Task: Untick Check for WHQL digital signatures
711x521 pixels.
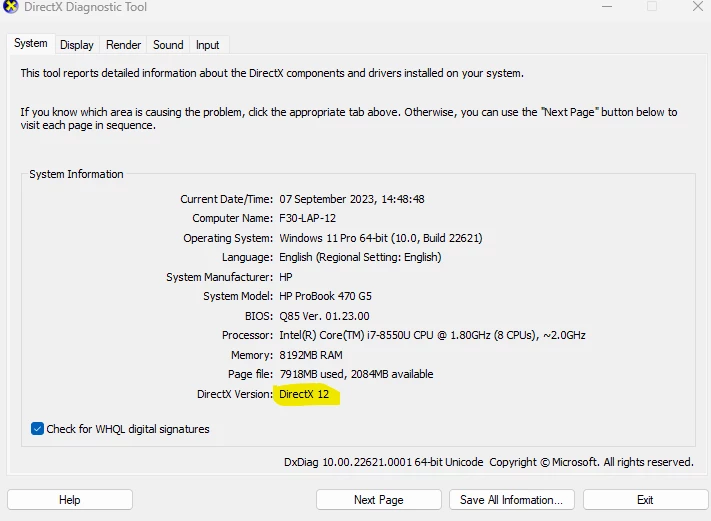Action: (x=38, y=429)
